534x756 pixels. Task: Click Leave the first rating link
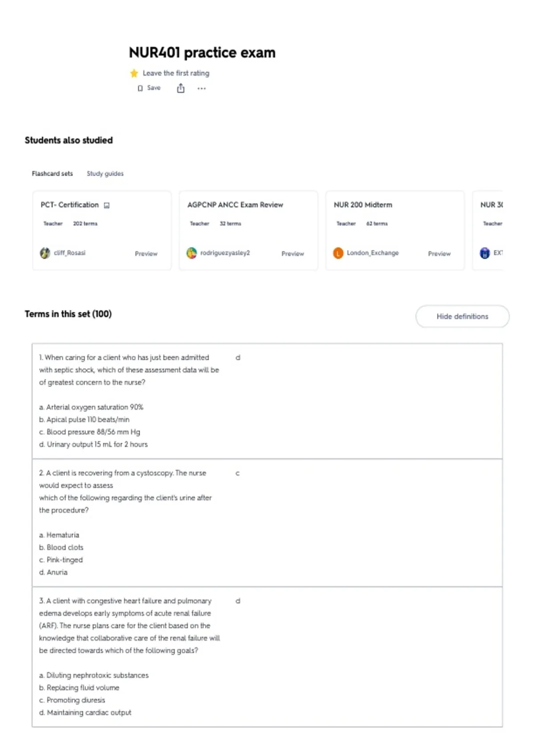point(176,73)
